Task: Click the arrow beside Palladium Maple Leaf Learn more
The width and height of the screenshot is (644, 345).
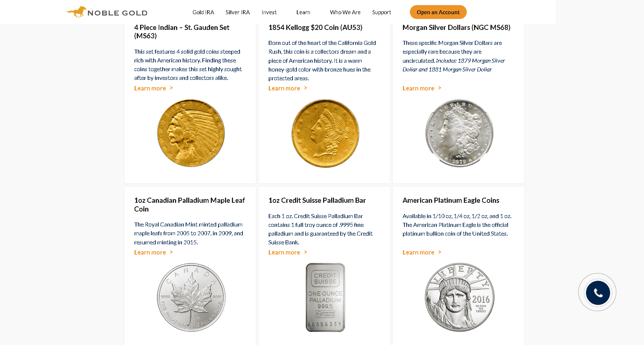Action: coord(171,252)
